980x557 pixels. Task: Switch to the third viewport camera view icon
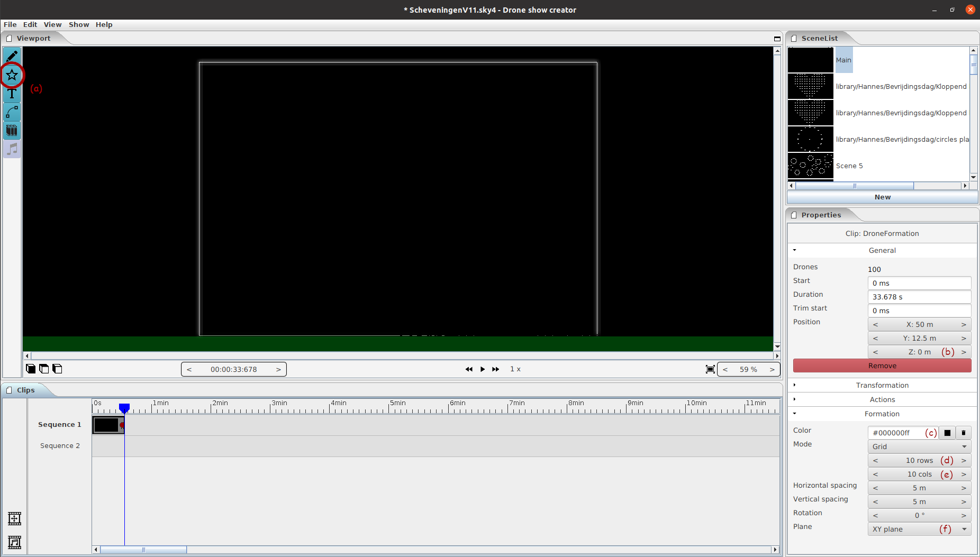coord(57,369)
